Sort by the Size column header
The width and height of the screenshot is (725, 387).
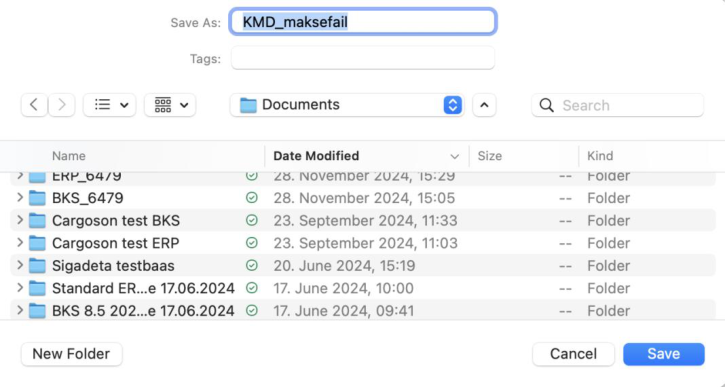point(490,156)
